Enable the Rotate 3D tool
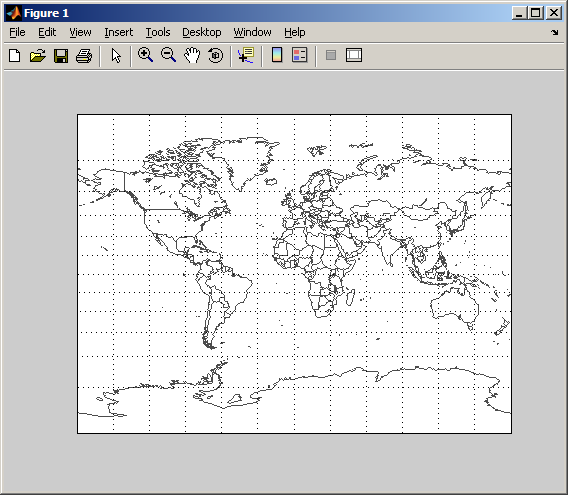 pyautogui.click(x=216, y=55)
